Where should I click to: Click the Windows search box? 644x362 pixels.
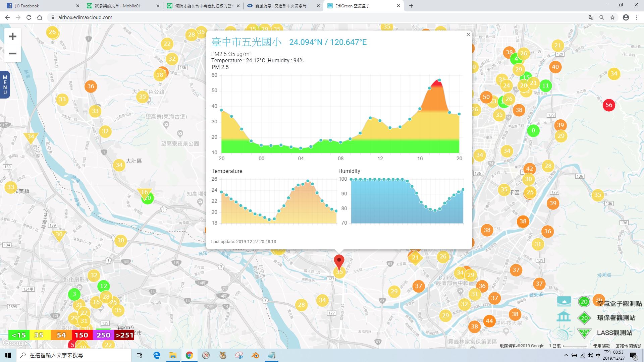click(74, 355)
